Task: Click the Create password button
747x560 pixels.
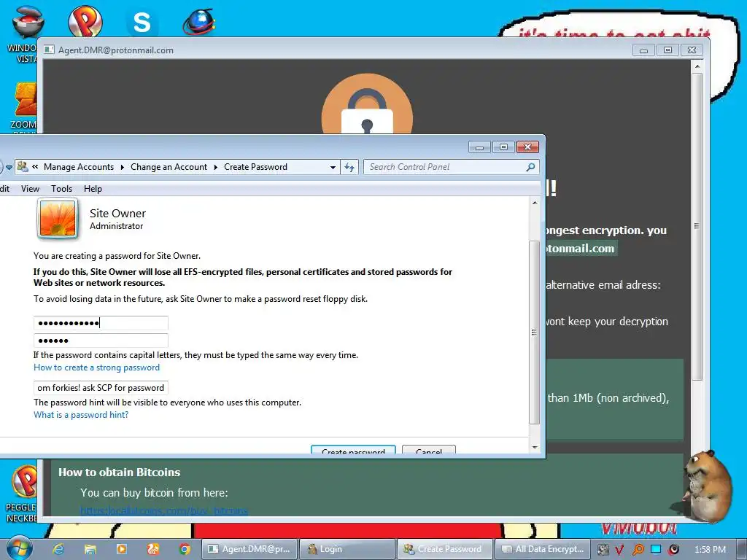Action: (x=353, y=450)
